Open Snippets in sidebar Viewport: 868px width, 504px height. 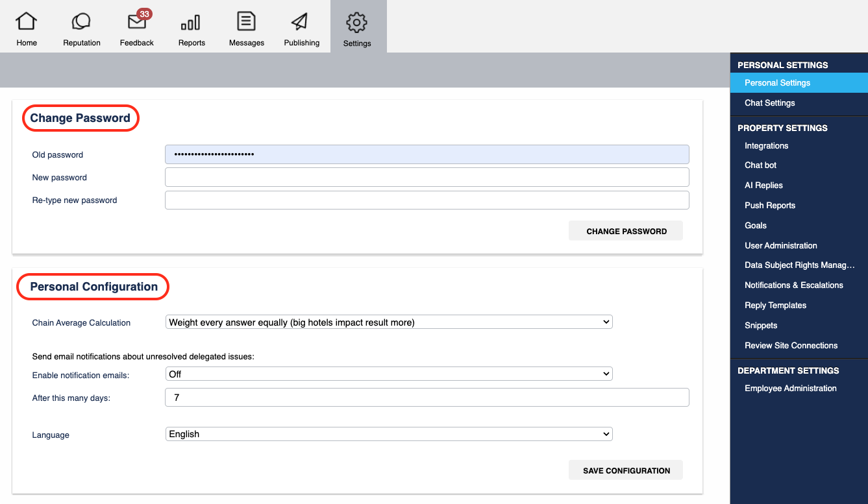click(x=761, y=326)
